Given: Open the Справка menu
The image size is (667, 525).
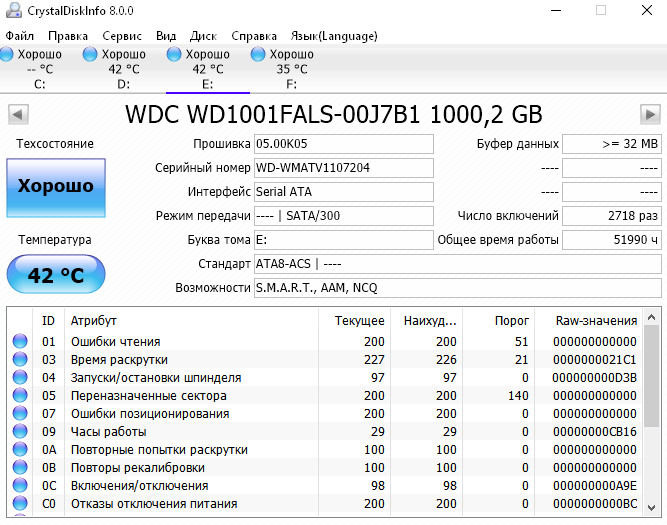Looking at the screenshot, I should [x=254, y=36].
